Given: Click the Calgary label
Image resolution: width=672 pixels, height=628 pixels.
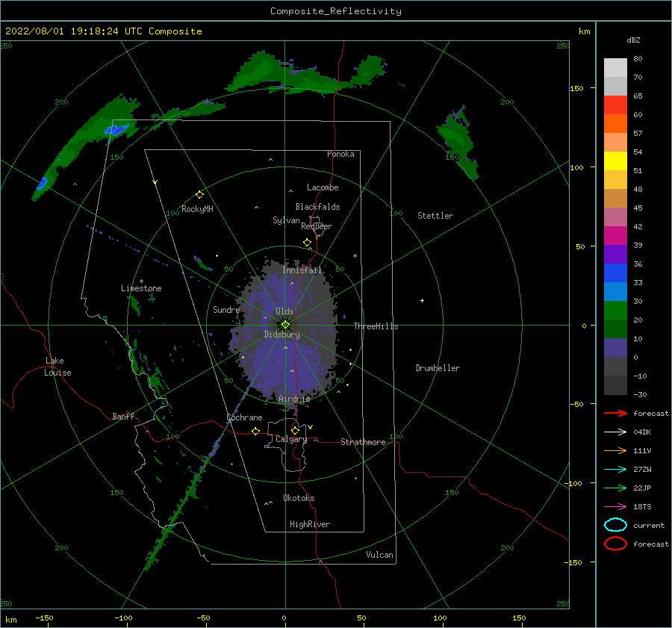Looking at the screenshot, I should point(291,439).
